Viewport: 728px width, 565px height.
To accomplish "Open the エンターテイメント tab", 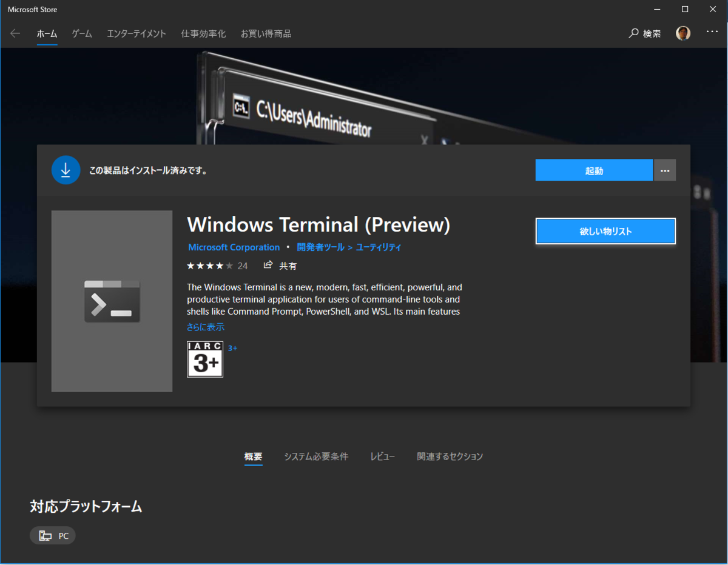I will tap(136, 34).
